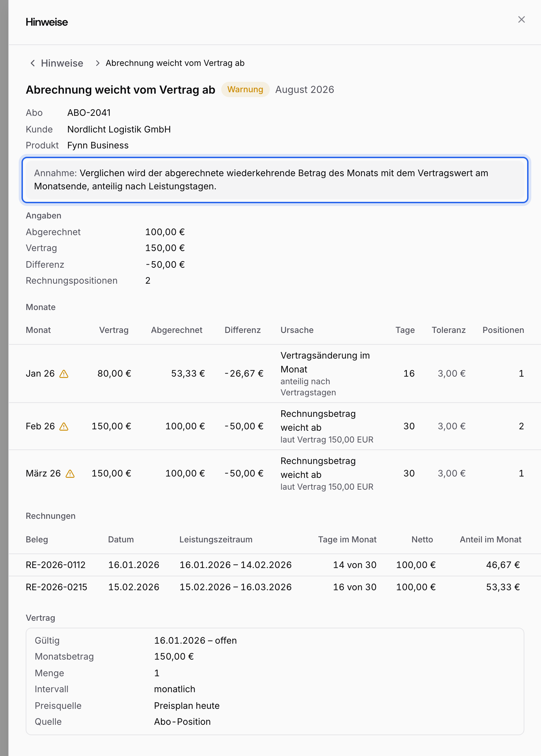Click the '16 von 30' days value
The image size is (541, 756).
(355, 587)
